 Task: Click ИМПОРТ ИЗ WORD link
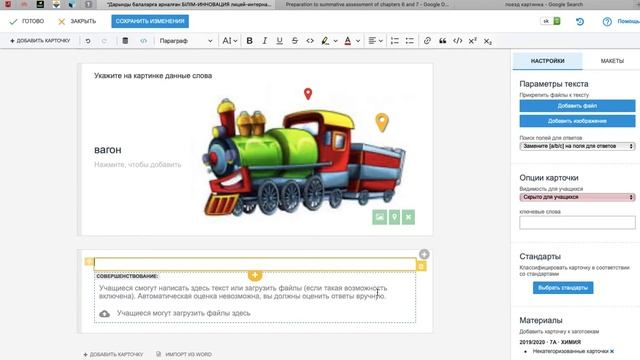pos(184,354)
